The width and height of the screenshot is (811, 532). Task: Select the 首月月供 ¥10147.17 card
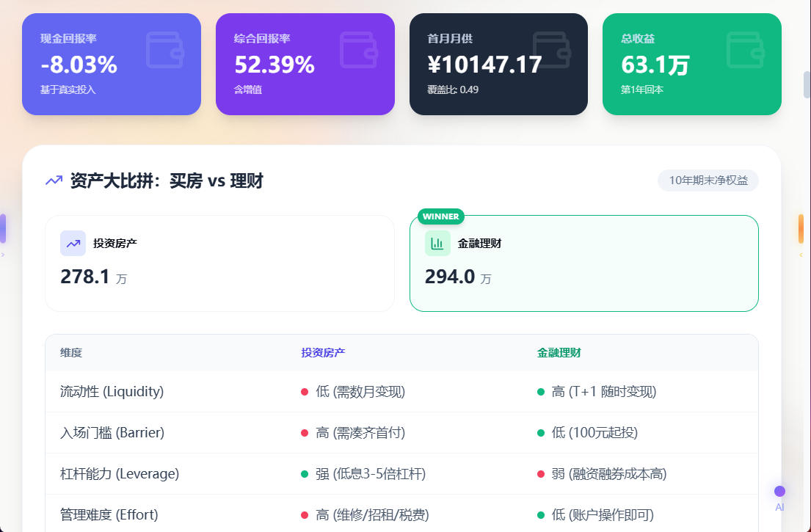498,64
